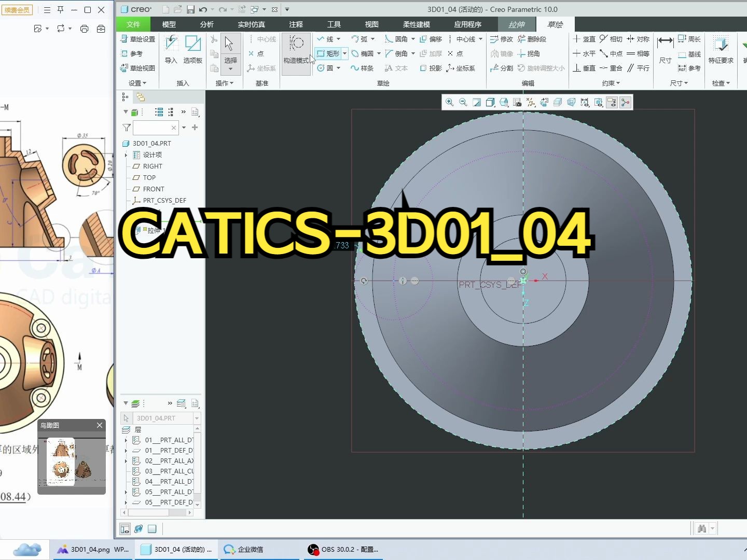The image size is (747, 560).
Task: Open the 圆 circle dropdown arrow
Action: pyautogui.click(x=339, y=68)
